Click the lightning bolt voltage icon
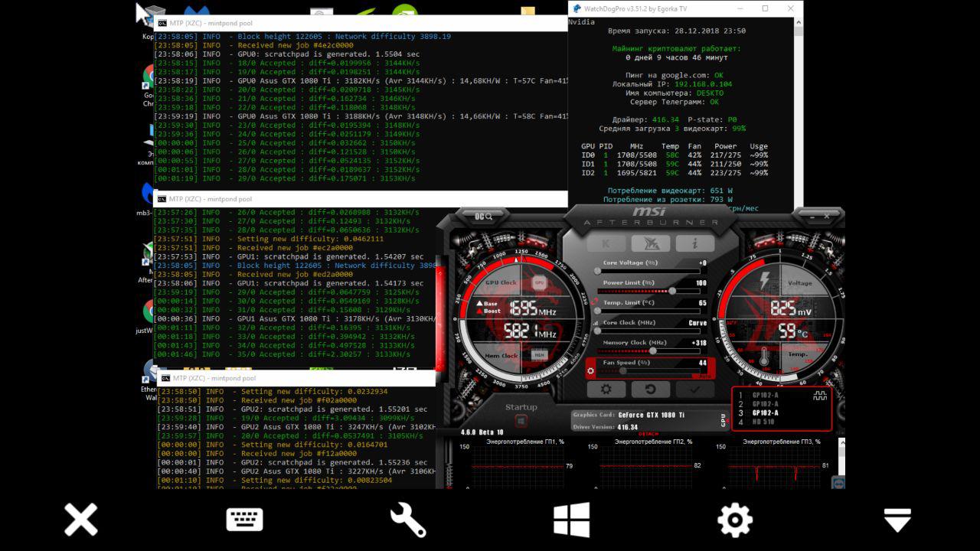980x551 pixels. [763, 281]
